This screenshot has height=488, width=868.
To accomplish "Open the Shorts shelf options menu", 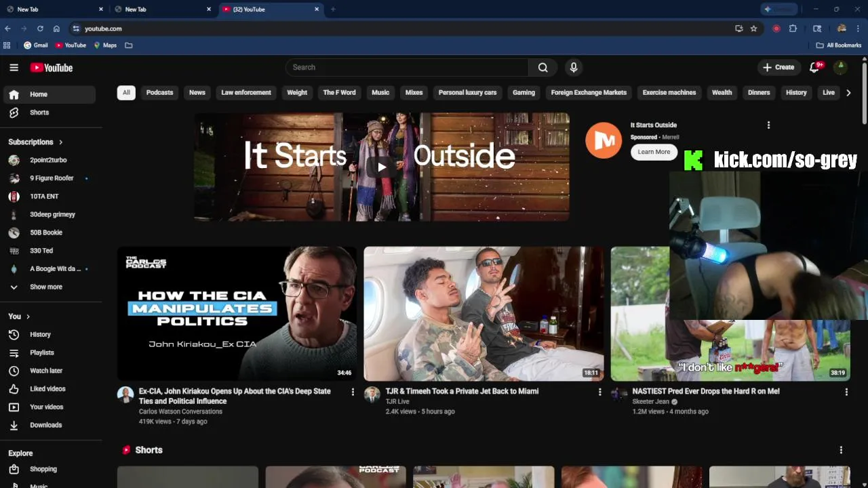I will 841,450.
